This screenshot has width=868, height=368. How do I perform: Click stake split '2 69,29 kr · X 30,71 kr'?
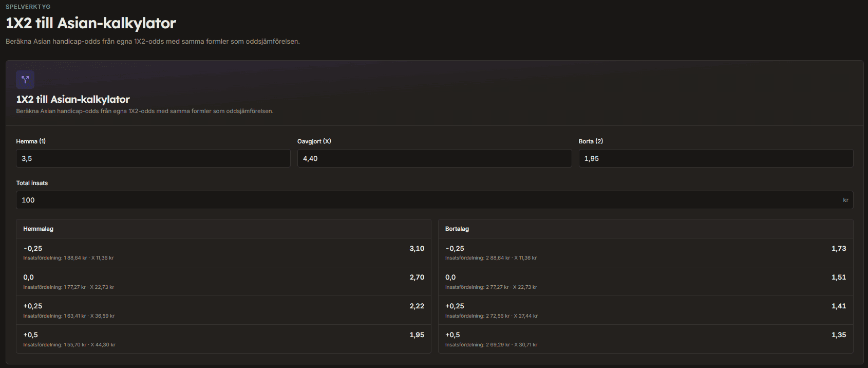[x=512, y=345]
